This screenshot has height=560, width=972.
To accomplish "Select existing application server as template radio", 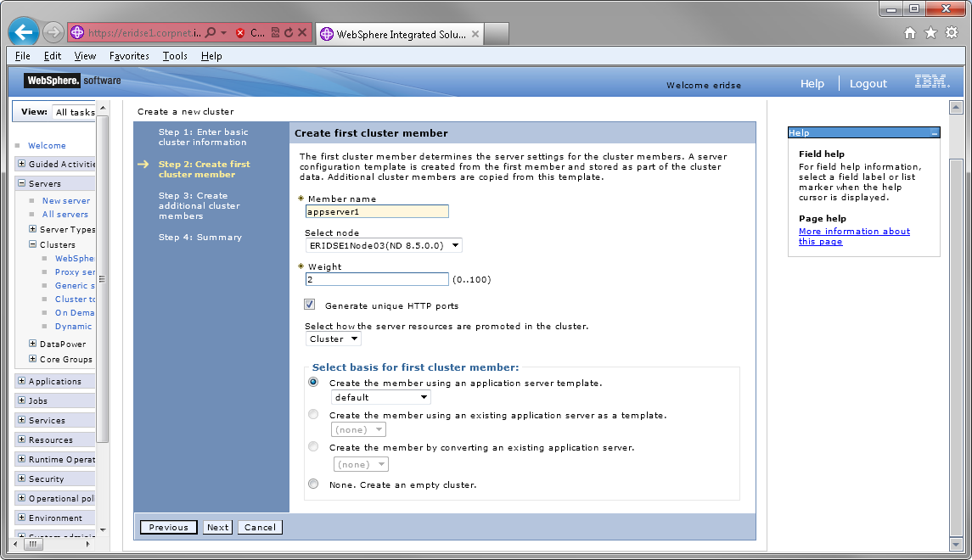I will (313, 414).
